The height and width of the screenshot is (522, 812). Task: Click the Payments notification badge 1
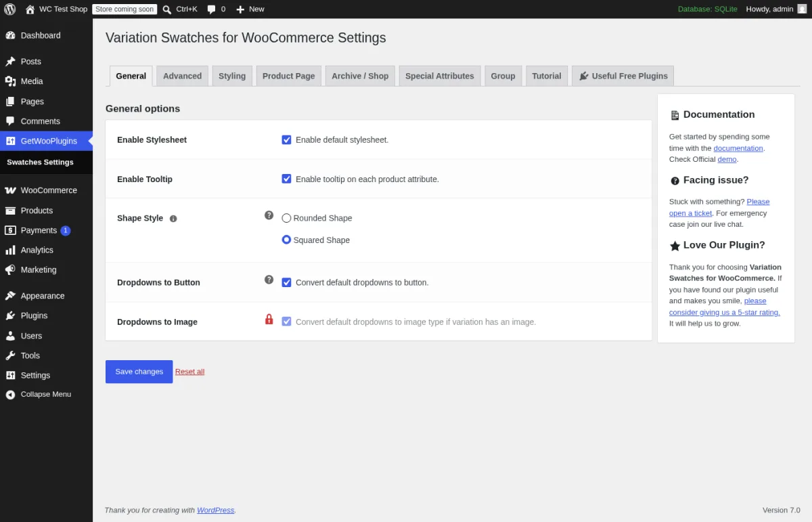pos(66,231)
